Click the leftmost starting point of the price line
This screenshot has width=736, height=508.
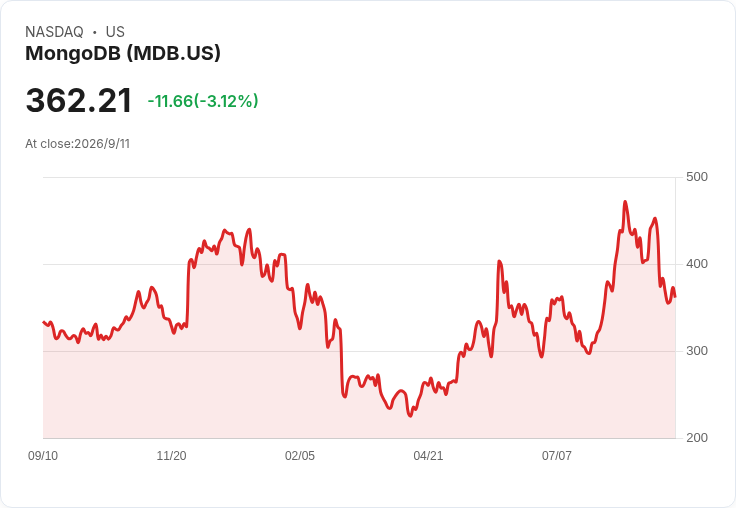[x=44, y=322]
